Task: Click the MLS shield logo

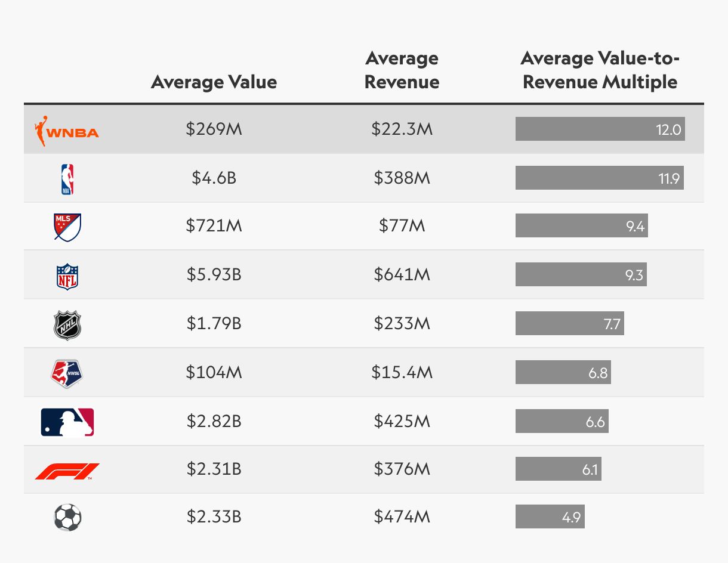Action: click(67, 227)
